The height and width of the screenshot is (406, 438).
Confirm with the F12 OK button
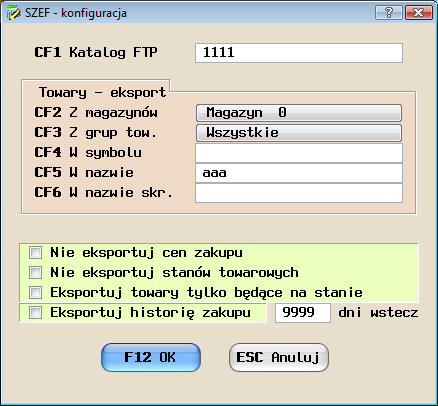click(x=151, y=357)
